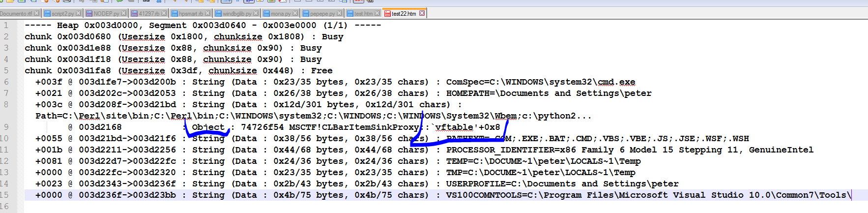
Task: Close the hpsmart.rb tab
Action: coord(208,13)
